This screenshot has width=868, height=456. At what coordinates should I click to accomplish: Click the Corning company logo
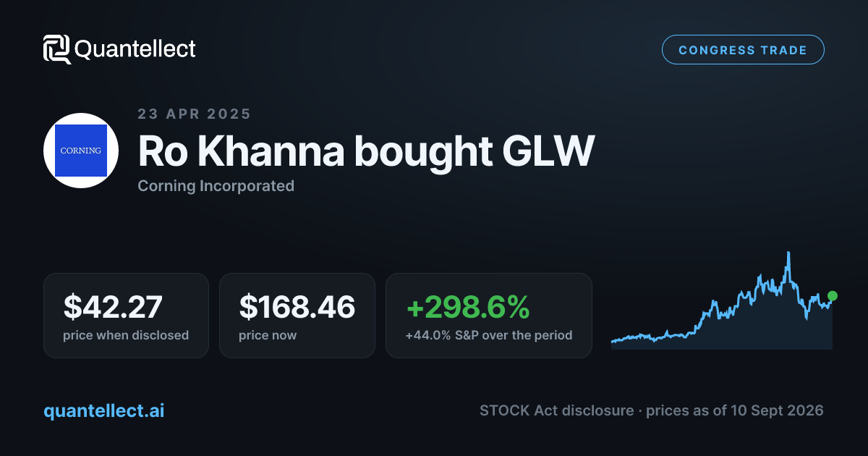click(x=81, y=151)
